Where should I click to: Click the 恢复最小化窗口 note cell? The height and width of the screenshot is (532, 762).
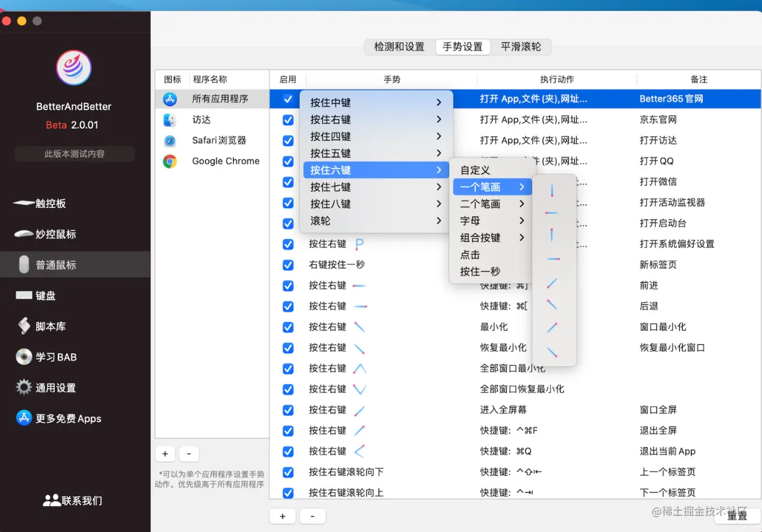pos(672,348)
